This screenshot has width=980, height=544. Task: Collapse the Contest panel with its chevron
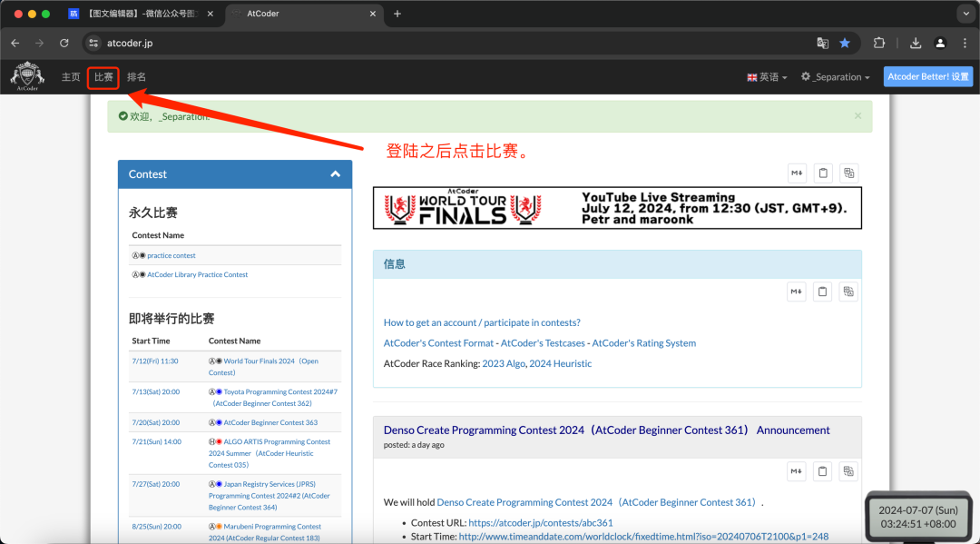pyautogui.click(x=336, y=173)
